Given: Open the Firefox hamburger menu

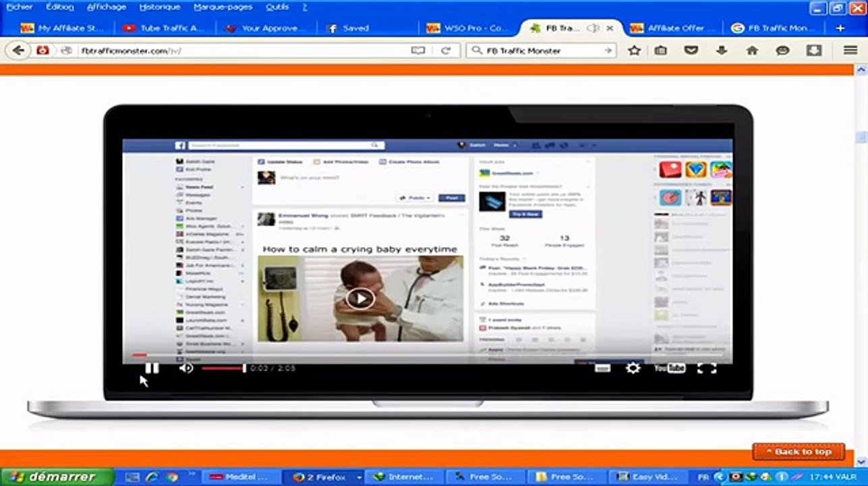Looking at the screenshot, I should click(850, 50).
